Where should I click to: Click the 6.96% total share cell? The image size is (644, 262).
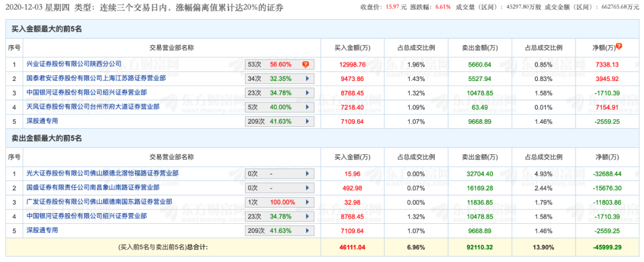point(416,247)
